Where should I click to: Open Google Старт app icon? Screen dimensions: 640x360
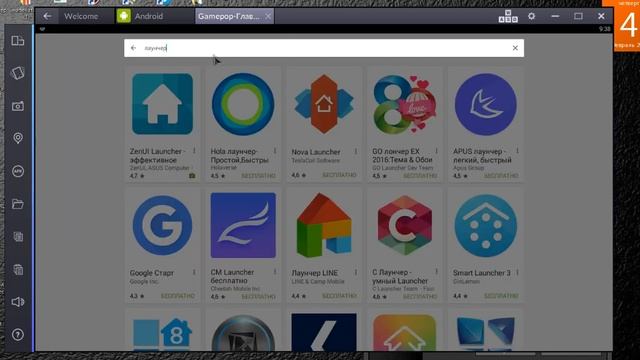[162, 225]
